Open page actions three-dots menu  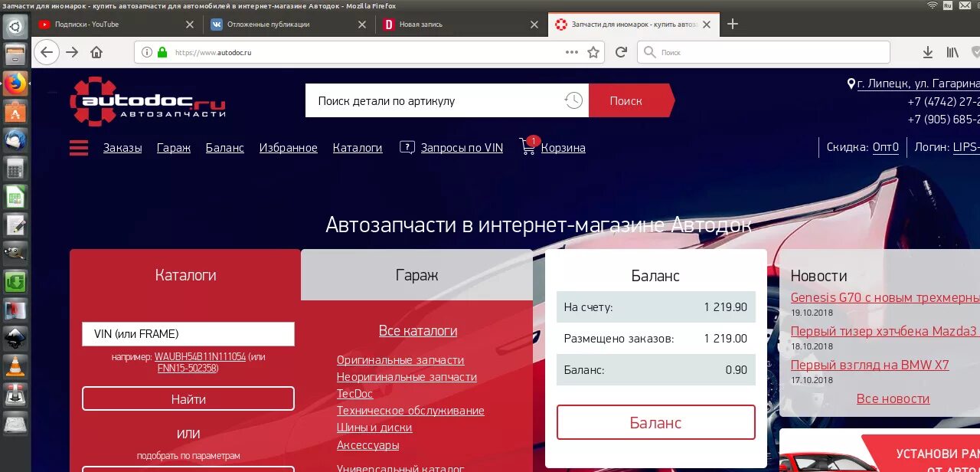click(x=572, y=52)
